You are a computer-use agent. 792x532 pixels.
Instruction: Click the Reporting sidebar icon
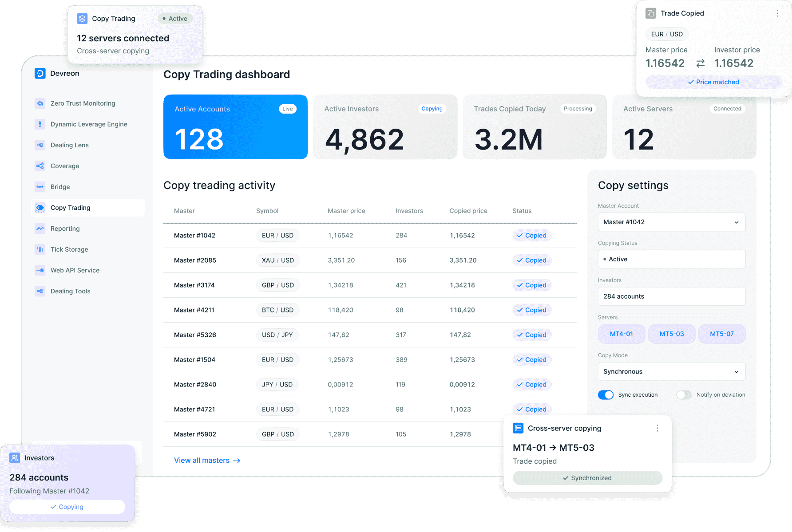[x=40, y=229]
